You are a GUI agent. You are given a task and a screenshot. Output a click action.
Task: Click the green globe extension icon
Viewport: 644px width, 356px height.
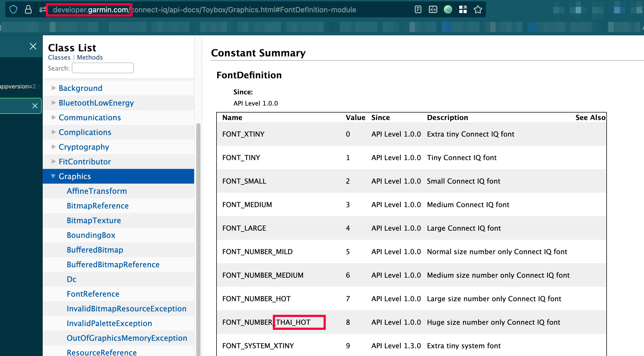tap(448, 10)
